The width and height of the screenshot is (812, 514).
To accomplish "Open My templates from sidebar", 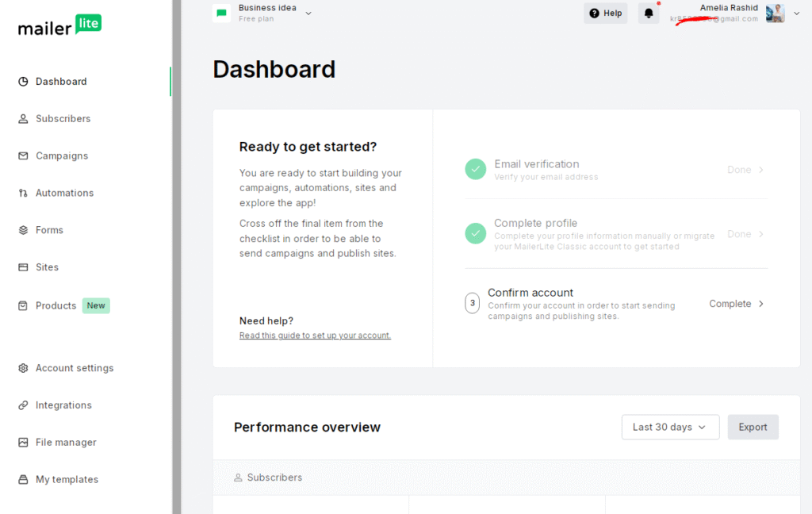I will (67, 479).
